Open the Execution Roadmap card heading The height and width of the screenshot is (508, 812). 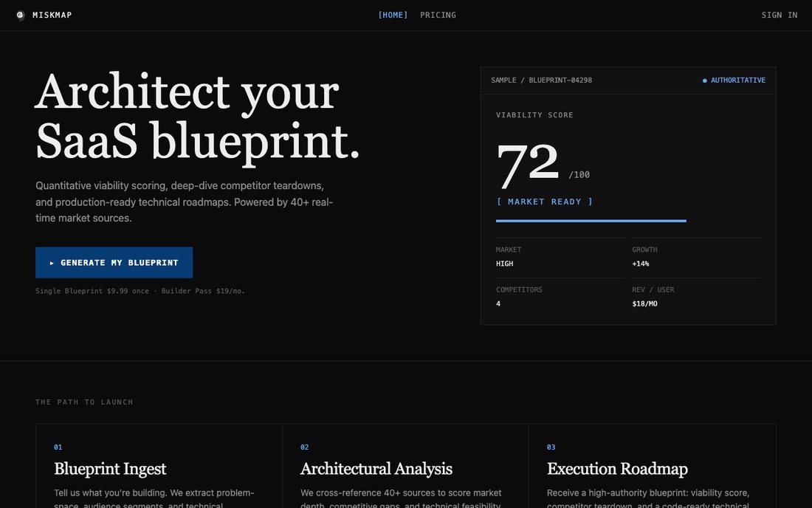[617, 469]
